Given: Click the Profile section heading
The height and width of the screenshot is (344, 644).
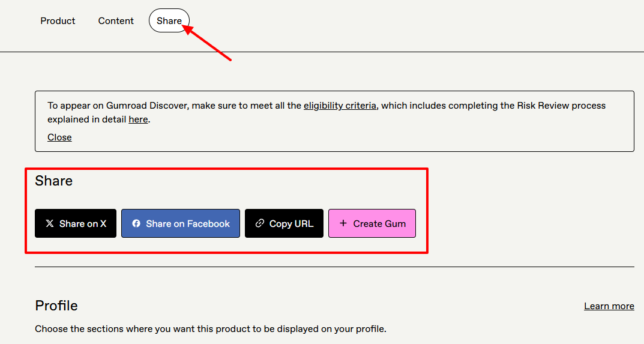Looking at the screenshot, I should [56, 306].
